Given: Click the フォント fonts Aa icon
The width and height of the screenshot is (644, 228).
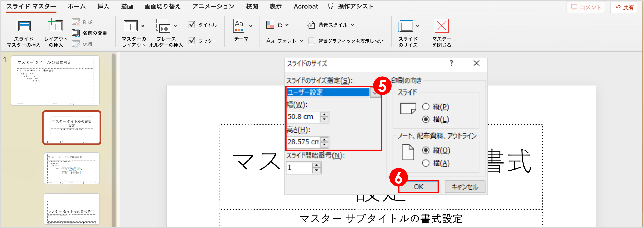Looking at the screenshot, I should (270, 41).
